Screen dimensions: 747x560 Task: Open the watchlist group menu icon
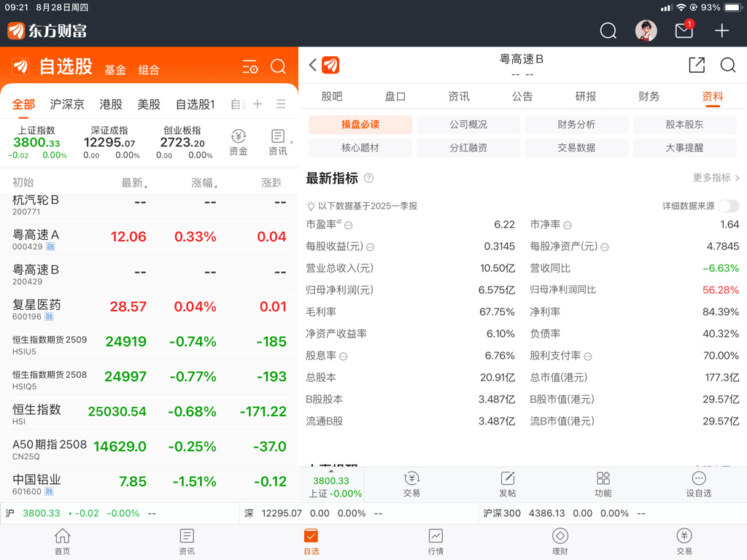click(x=281, y=104)
